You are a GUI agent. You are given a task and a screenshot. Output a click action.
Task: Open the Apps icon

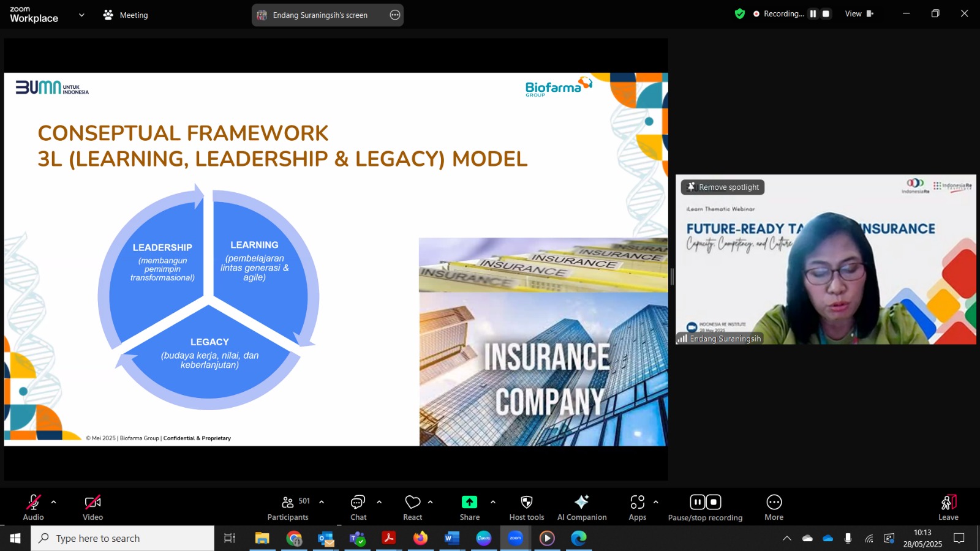point(638,503)
